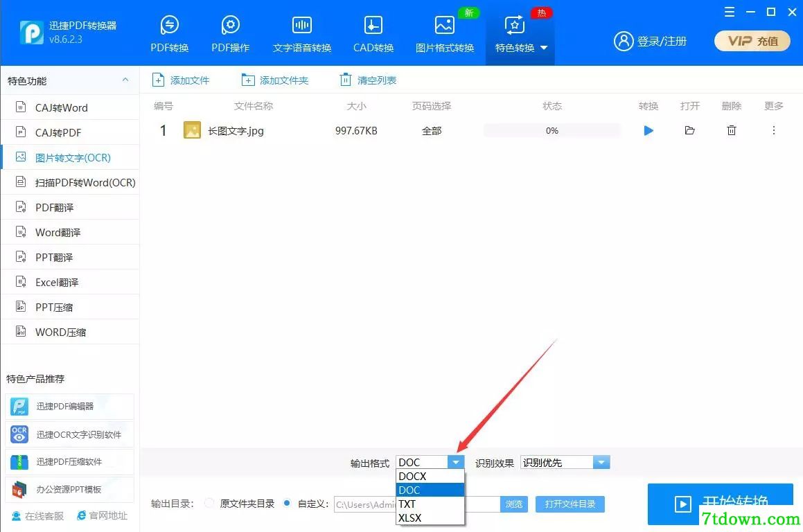
Task: Click the 0% progress bar
Action: (x=551, y=130)
